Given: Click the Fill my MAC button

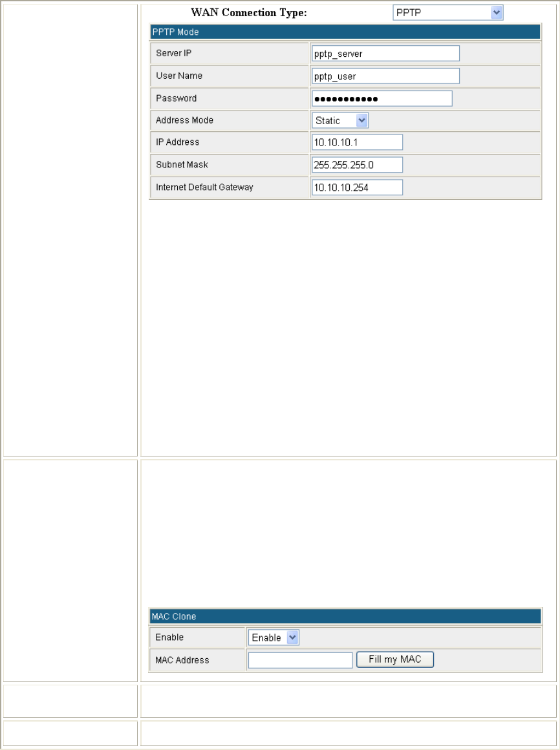Looking at the screenshot, I should [x=395, y=659].
